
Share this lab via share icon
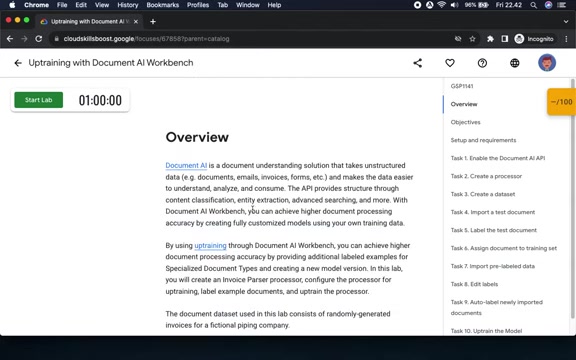(x=418, y=63)
